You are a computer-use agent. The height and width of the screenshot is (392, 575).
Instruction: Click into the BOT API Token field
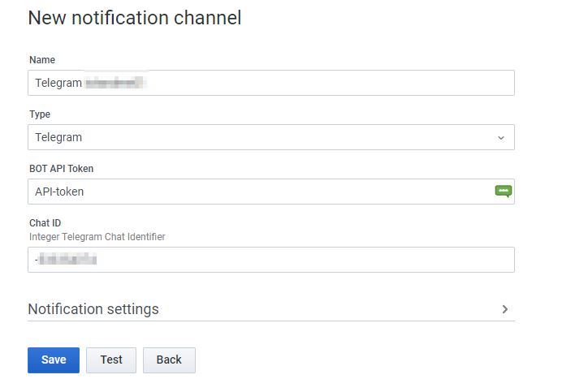coord(271,192)
